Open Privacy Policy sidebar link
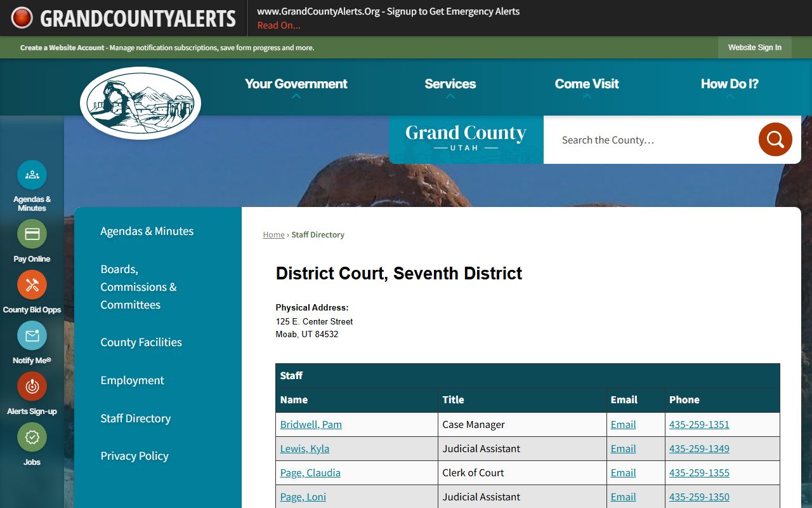 pyautogui.click(x=134, y=456)
